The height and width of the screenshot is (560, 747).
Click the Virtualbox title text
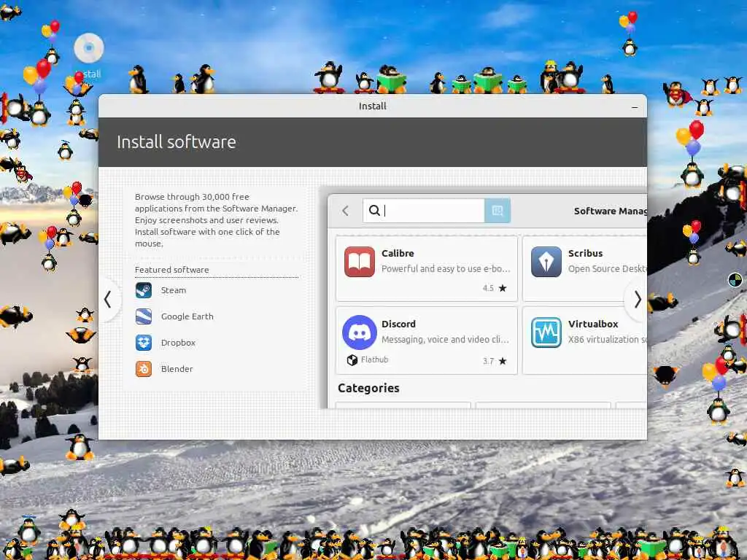[592, 324]
